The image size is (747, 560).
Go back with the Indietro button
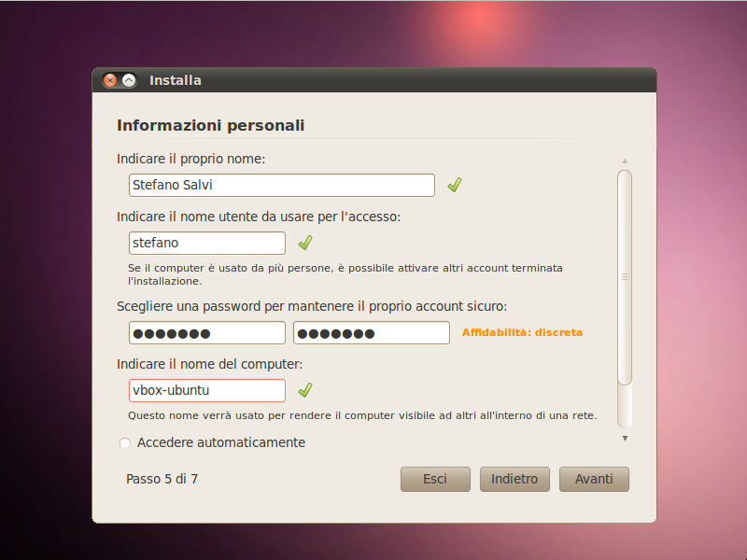pos(514,479)
